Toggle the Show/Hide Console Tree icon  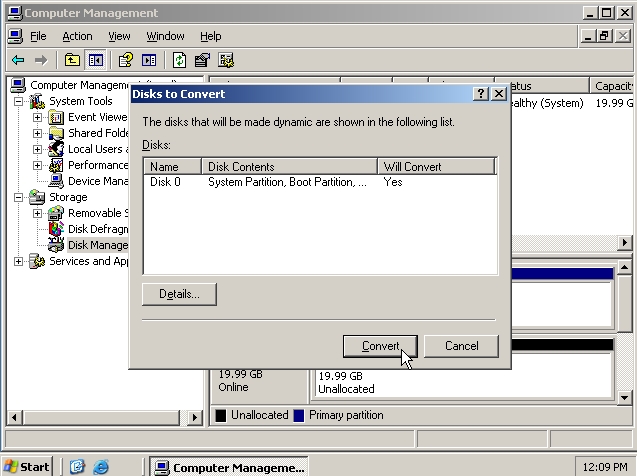tap(96, 61)
